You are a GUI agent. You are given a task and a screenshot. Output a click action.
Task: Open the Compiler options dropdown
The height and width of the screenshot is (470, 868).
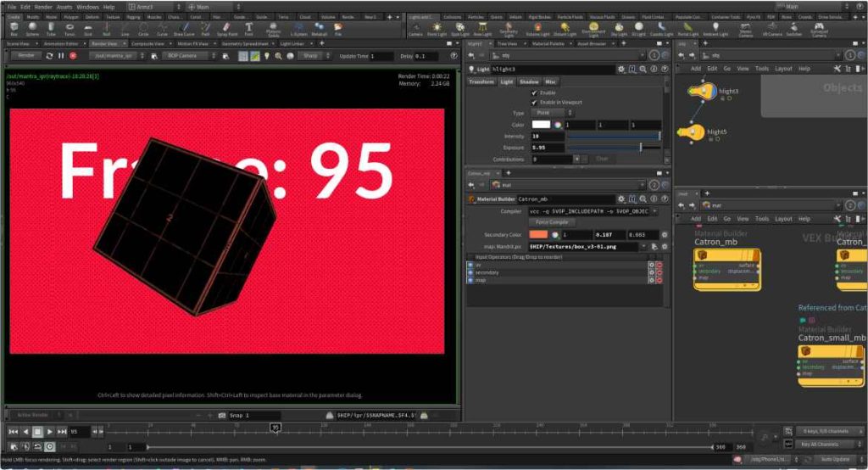pos(654,211)
